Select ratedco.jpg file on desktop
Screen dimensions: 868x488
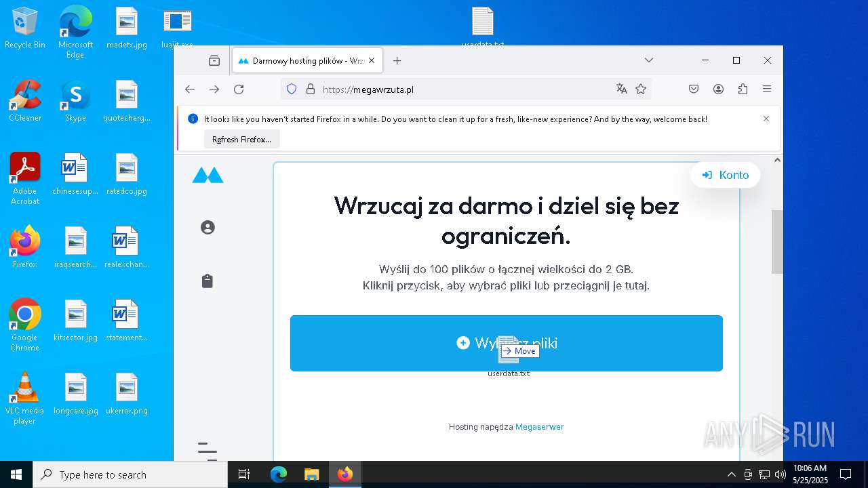click(127, 174)
